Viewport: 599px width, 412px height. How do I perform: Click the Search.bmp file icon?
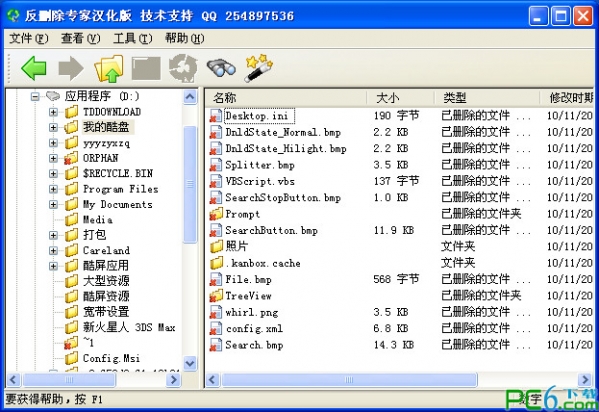pos(216,345)
